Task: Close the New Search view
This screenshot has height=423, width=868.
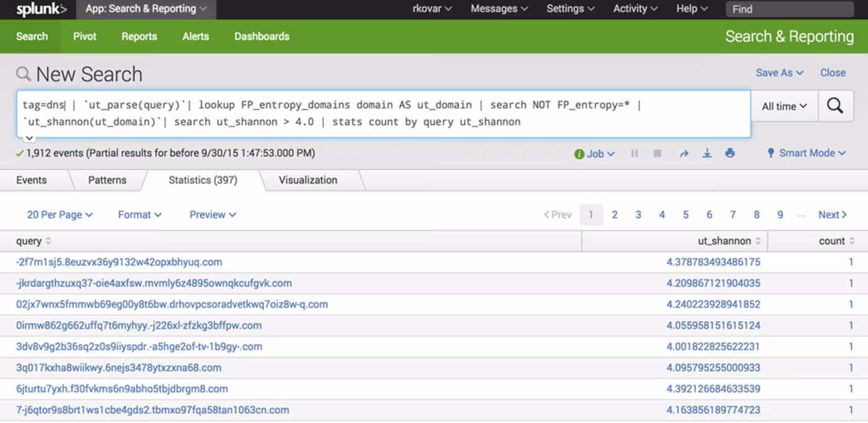Action: (833, 72)
